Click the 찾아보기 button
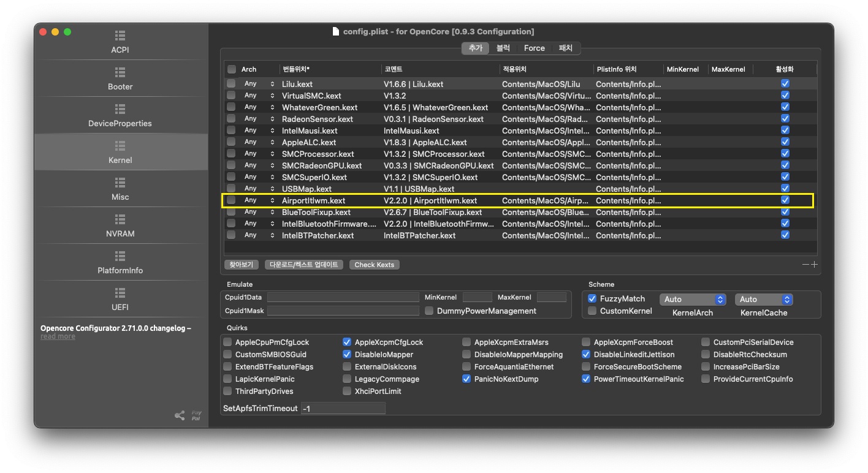 [x=241, y=265]
